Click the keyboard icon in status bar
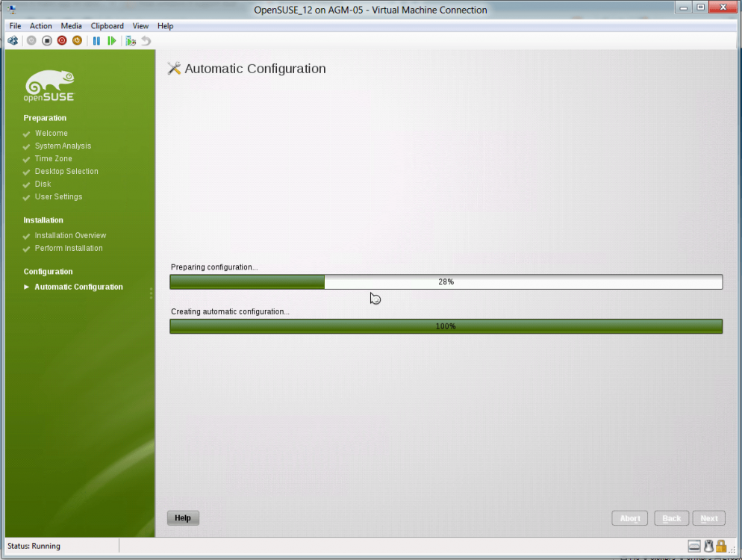The image size is (742, 560). tap(694, 546)
